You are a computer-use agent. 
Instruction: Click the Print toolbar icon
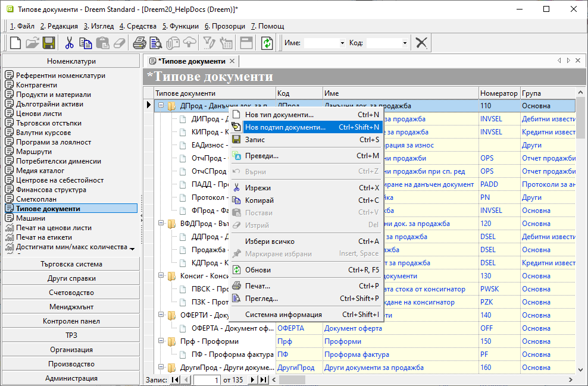pyautogui.click(x=139, y=43)
